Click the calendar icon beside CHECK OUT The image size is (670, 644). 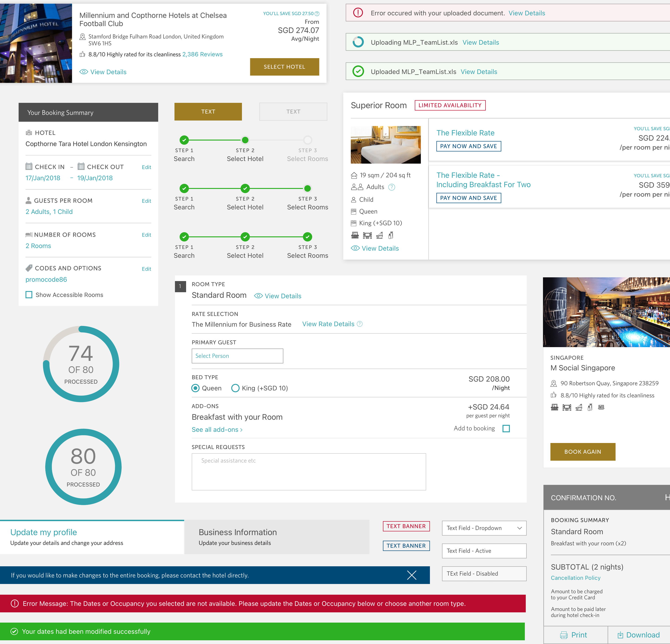[x=81, y=167]
